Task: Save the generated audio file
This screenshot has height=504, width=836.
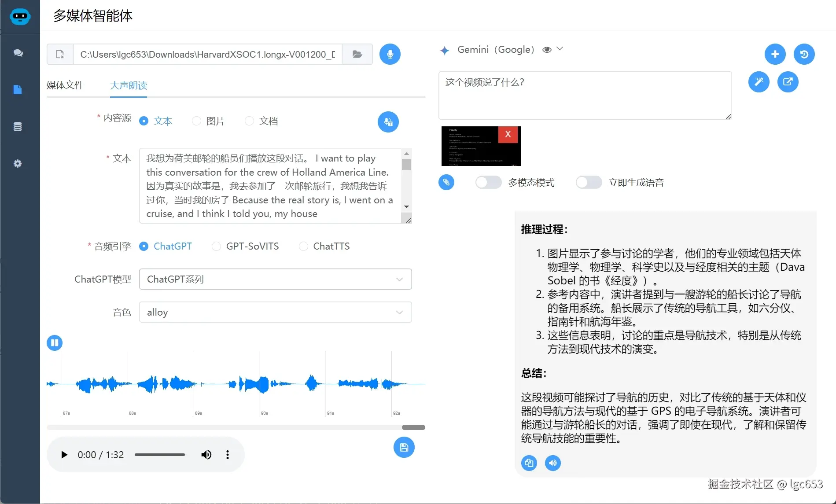Action: point(404,447)
